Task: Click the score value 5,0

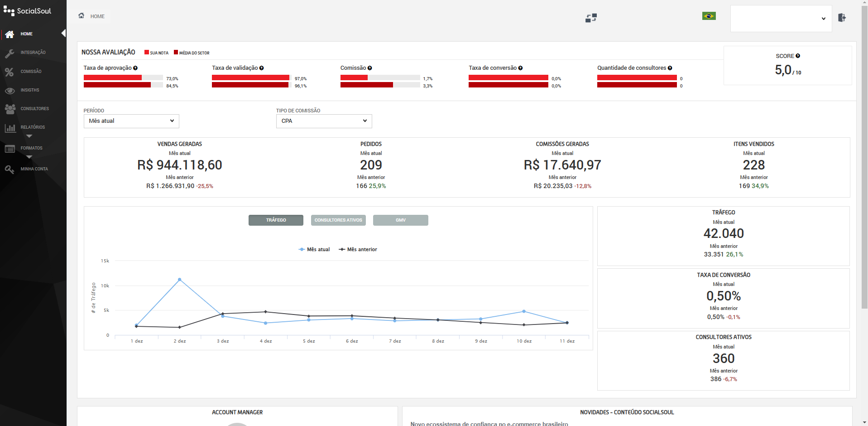Action: [783, 70]
